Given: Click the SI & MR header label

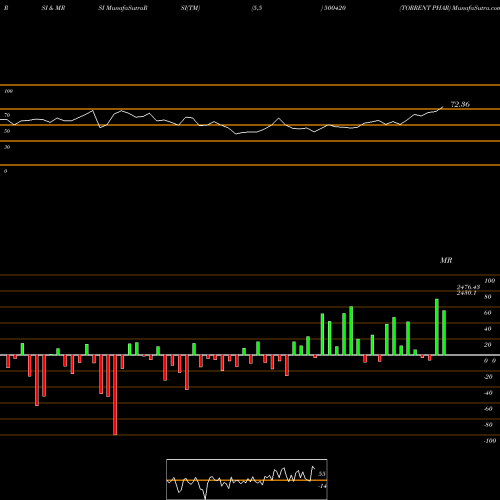Looking at the screenshot, I should 53,8.
